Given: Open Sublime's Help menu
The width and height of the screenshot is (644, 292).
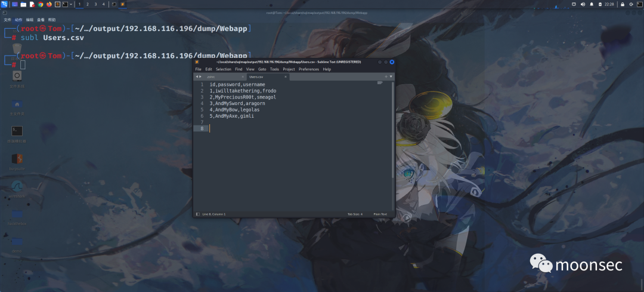Looking at the screenshot, I should [x=327, y=69].
